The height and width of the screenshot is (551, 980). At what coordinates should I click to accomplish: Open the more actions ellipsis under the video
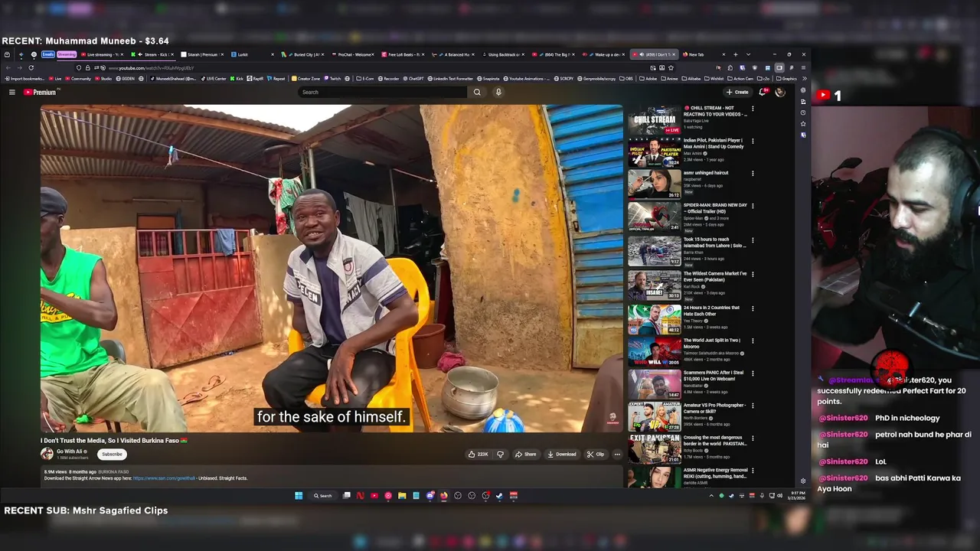(x=617, y=454)
